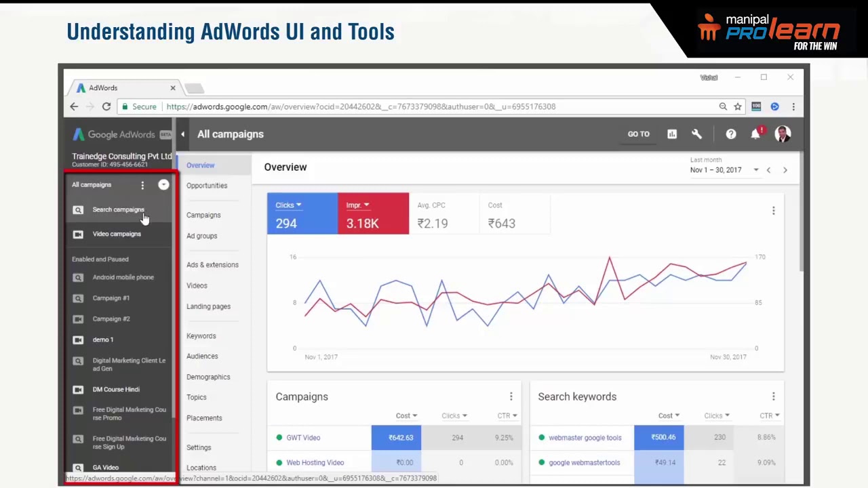Open Android mobile phone campaign
Viewport: 868px width, 488px height.
(123, 277)
